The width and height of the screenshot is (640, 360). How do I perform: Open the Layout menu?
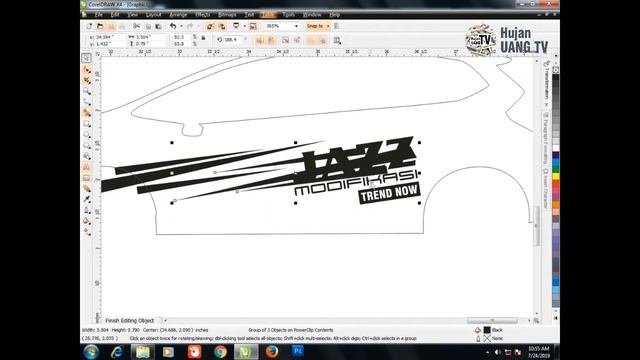pyautogui.click(x=153, y=15)
